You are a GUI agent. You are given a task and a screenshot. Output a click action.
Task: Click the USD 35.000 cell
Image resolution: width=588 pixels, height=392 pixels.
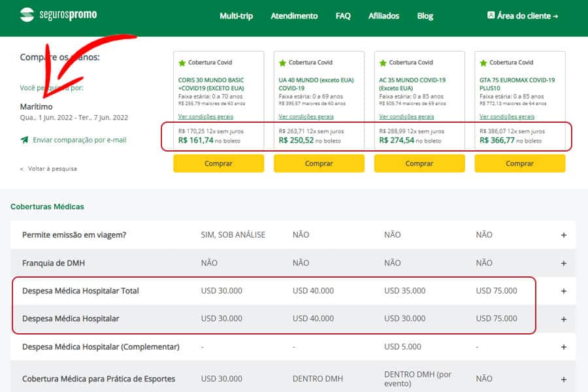404,291
